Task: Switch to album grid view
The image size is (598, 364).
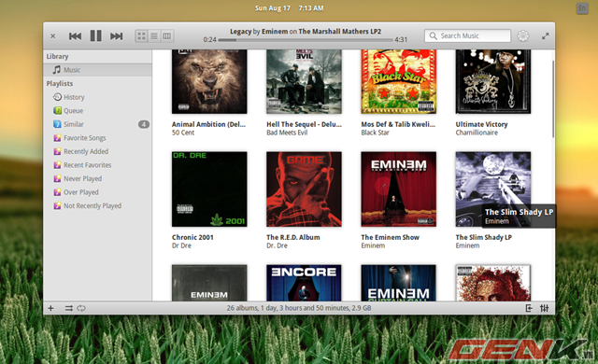Action: pos(141,36)
